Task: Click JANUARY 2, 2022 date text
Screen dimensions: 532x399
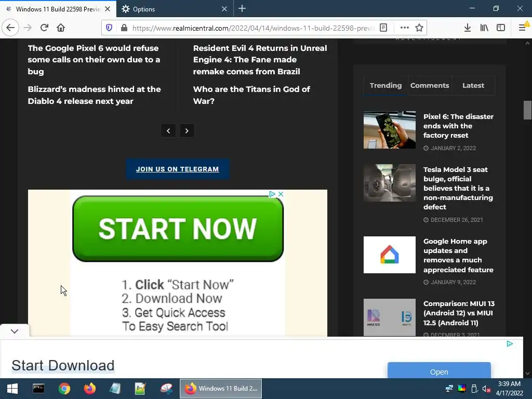Action: tap(453, 148)
